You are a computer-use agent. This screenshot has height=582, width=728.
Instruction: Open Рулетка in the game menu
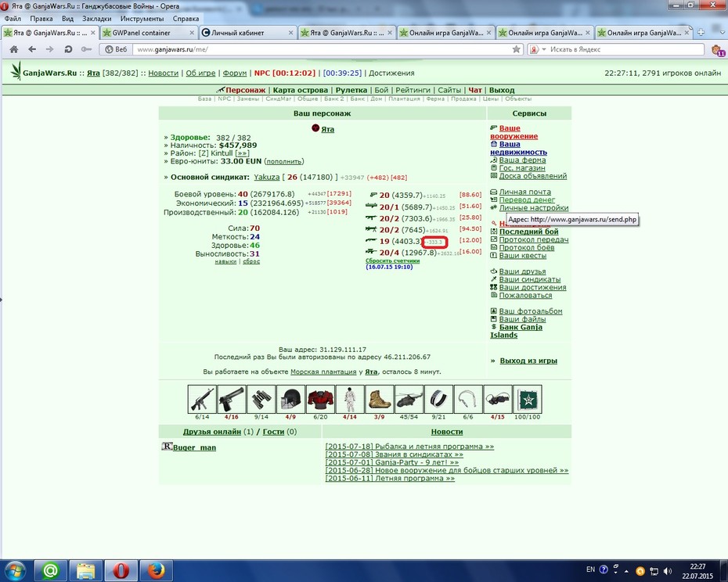(351, 90)
